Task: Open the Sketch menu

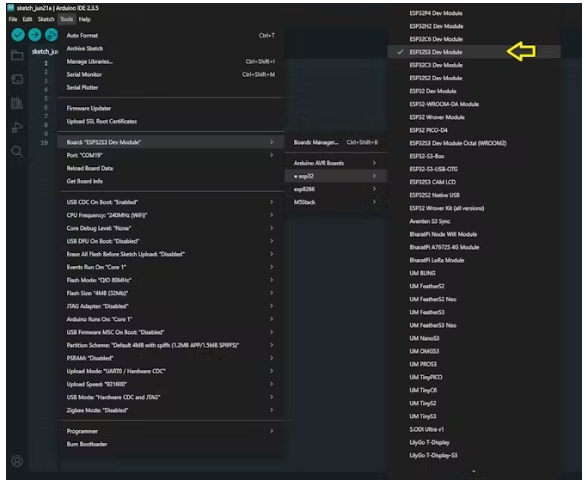Action: 46,19
